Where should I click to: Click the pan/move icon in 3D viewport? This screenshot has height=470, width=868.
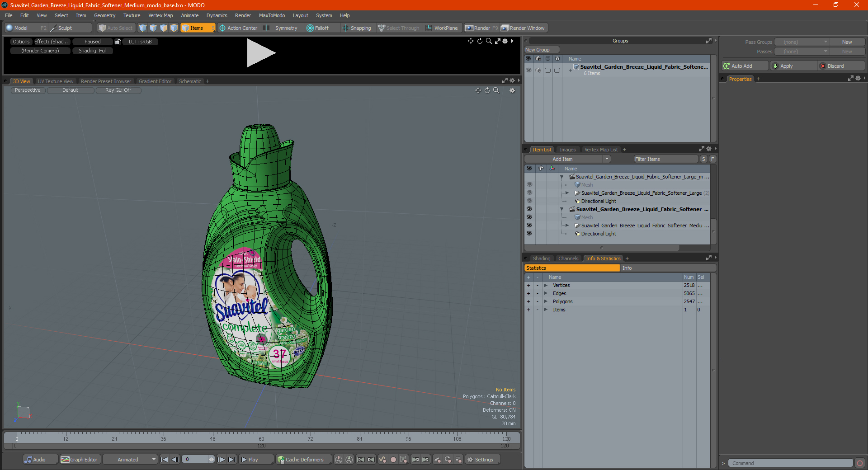coord(478,90)
